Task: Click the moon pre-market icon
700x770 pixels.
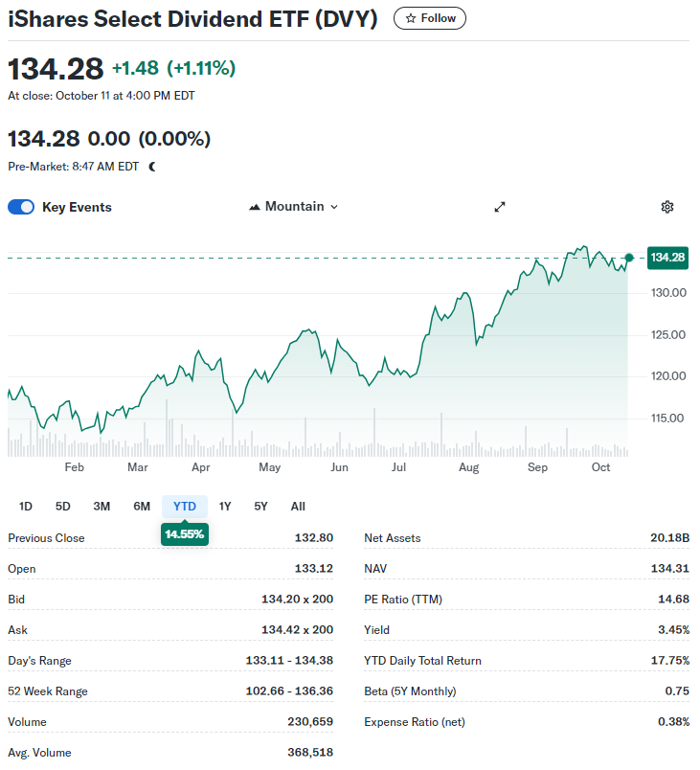Action: click(x=152, y=167)
